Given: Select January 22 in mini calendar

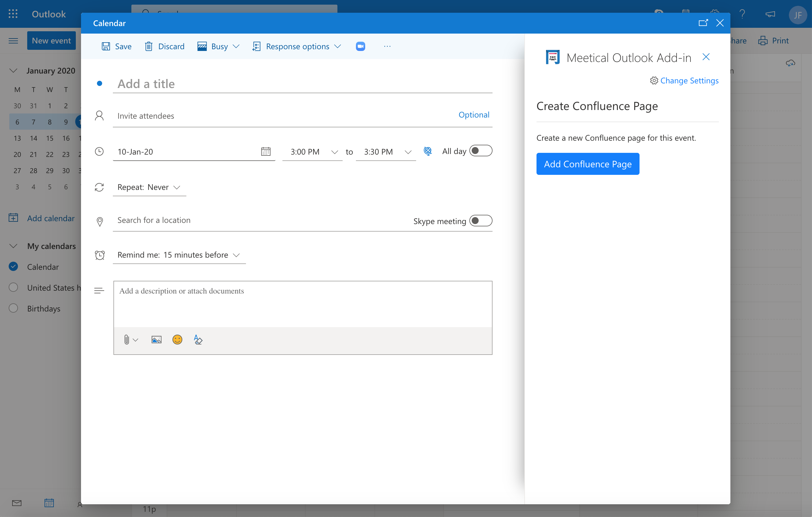Looking at the screenshot, I should [49, 155].
